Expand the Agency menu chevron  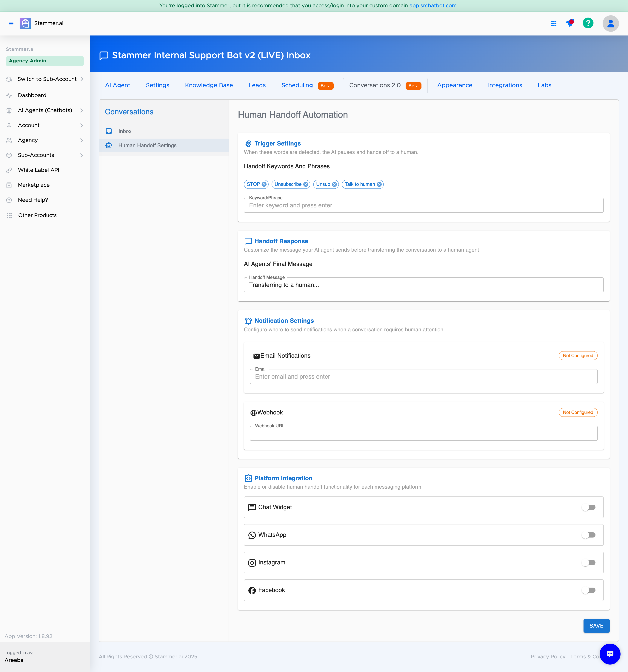pyautogui.click(x=81, y=140)
